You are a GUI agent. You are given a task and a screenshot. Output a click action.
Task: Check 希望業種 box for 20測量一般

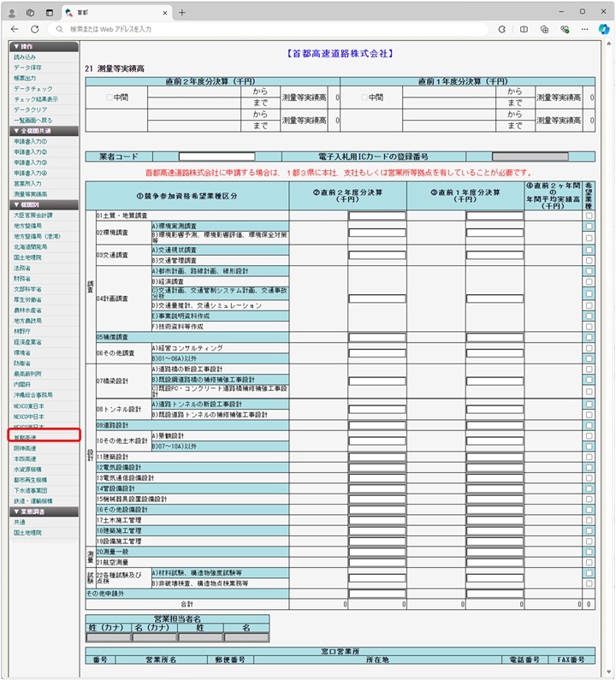click(589, 552)
